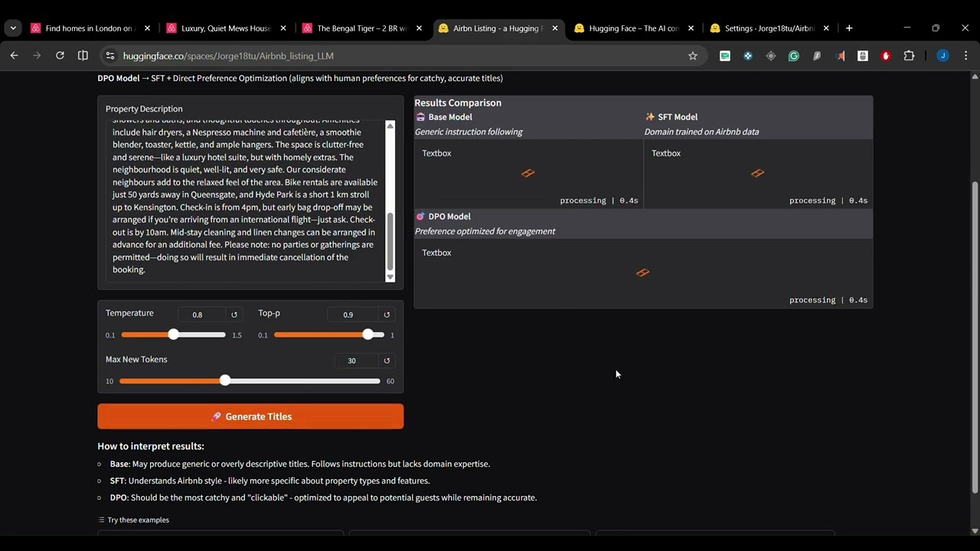Screen dimensions: 980x551
Task: Focus the Temperature number field
Action: click(202, 315)
